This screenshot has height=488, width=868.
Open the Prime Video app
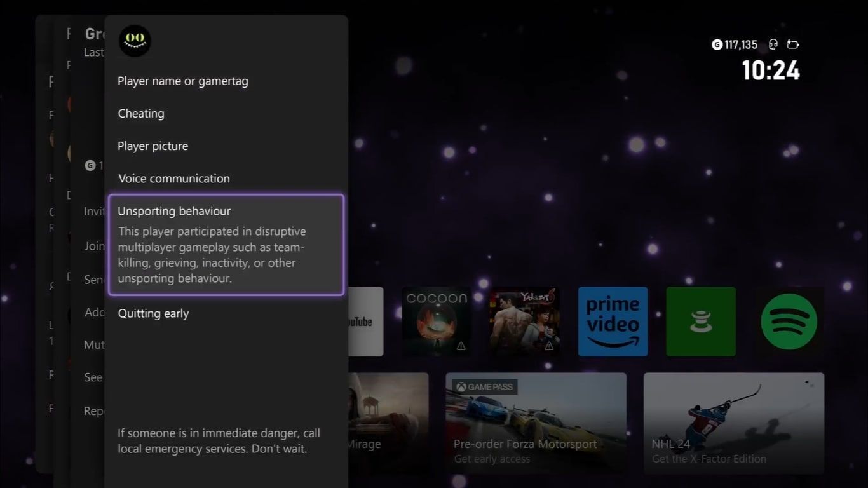click(613, 322)
